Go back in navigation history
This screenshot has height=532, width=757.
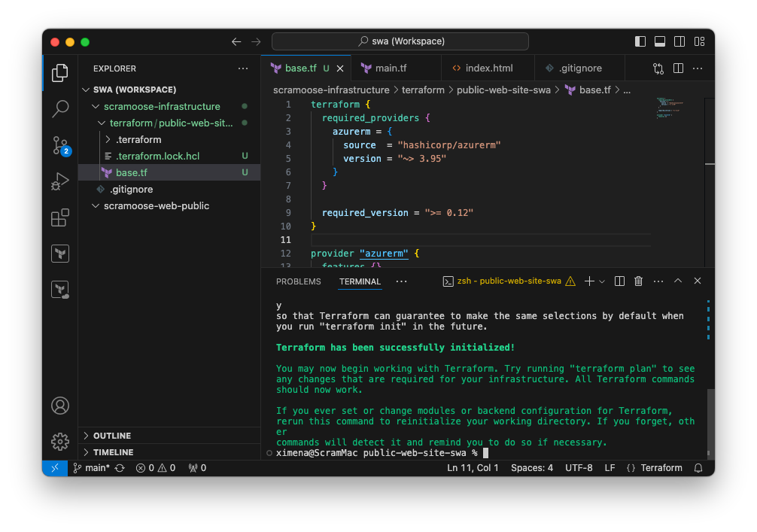236,41
